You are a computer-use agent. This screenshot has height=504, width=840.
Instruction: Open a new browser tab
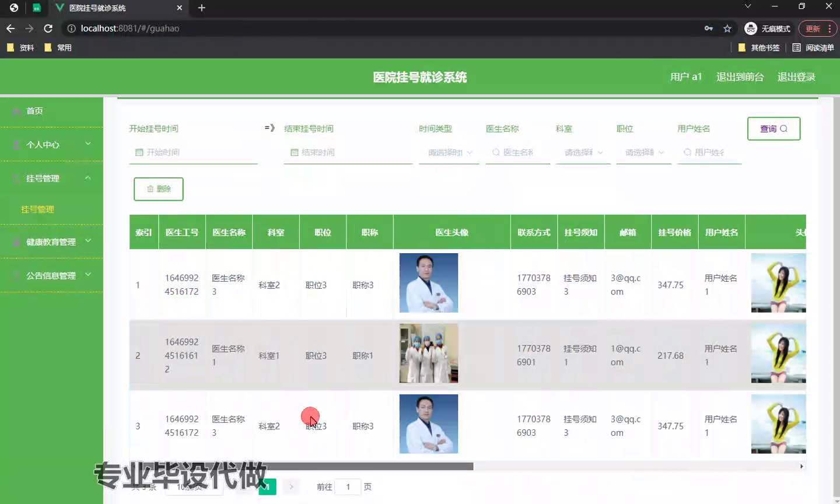(x=202, y=8)
